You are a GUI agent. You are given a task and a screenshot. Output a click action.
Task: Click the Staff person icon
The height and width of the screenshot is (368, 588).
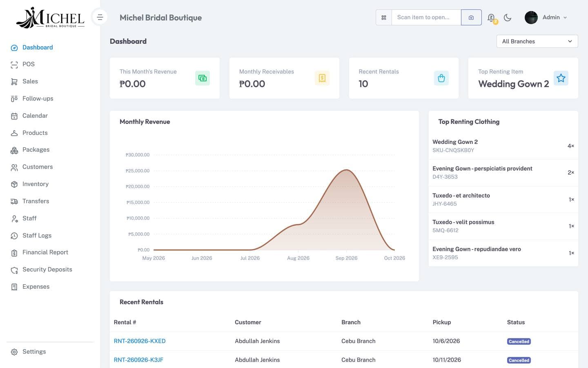[14, 219]
